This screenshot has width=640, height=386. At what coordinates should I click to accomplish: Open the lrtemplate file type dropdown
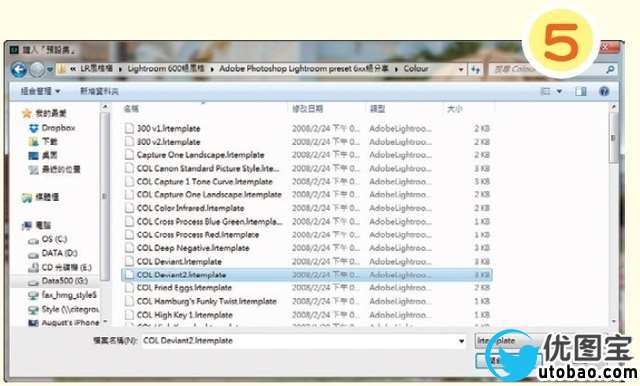(510, 341)
